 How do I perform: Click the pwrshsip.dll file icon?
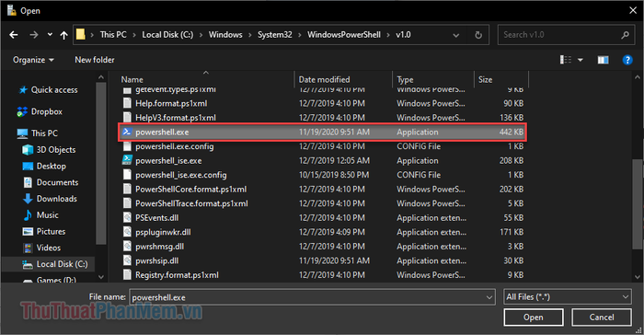coord(127,261)
